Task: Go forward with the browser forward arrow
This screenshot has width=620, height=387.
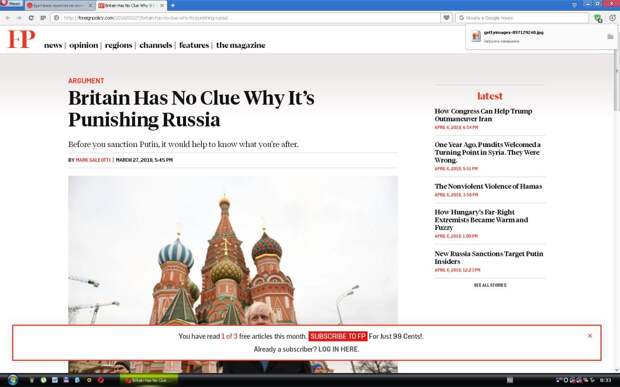Action: pyautogui.click(x=19, y=18)
